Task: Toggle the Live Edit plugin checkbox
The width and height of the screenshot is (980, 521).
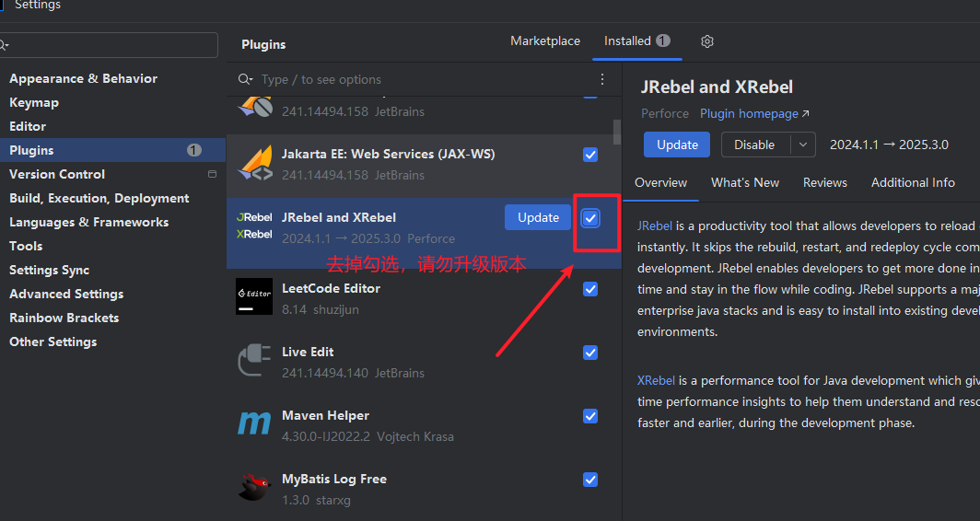Action: [x=590, y=353]
